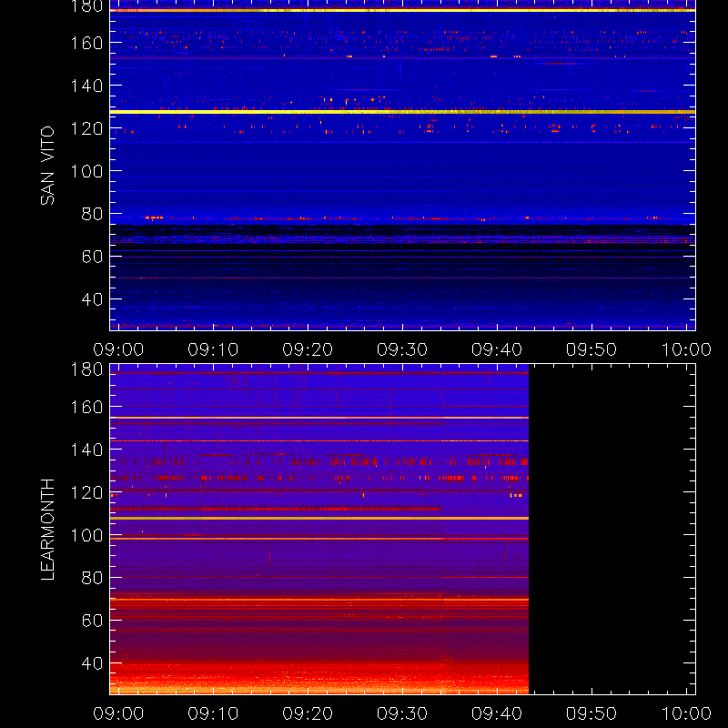Click the black no-data region in Learmonth plot
The width and height of the screenshot is (728, 728).
[x=612, y=530]
